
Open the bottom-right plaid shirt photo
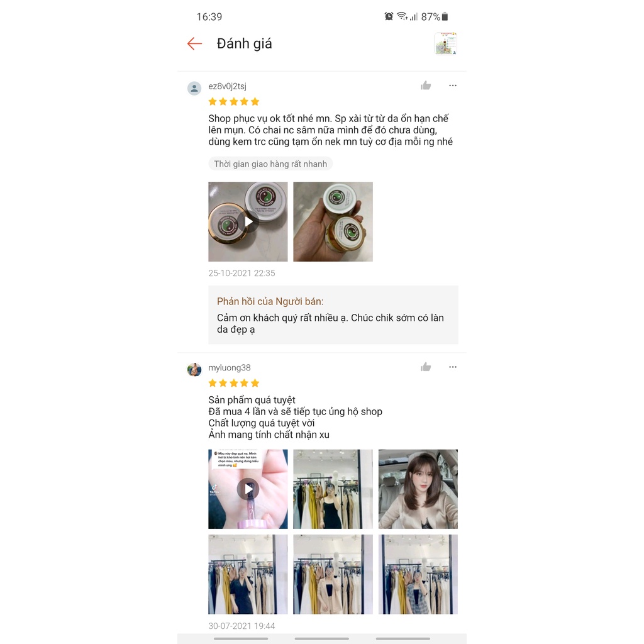point(418,574)
